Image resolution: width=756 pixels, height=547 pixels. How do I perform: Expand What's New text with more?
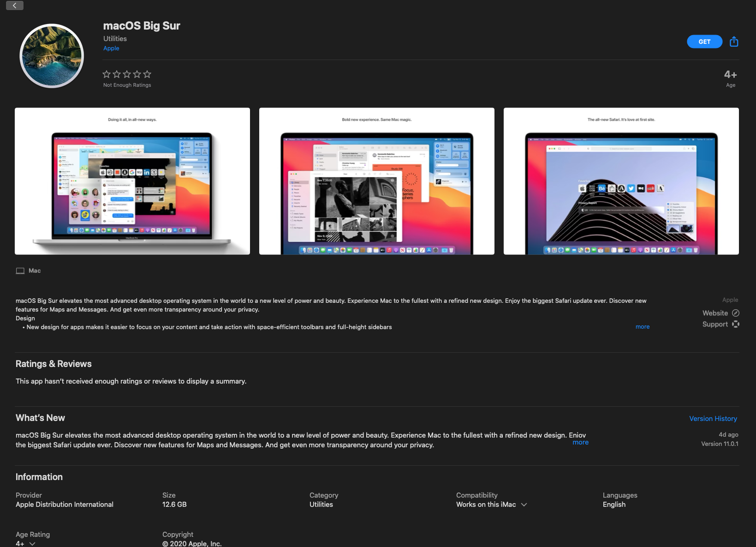point(580,442)
